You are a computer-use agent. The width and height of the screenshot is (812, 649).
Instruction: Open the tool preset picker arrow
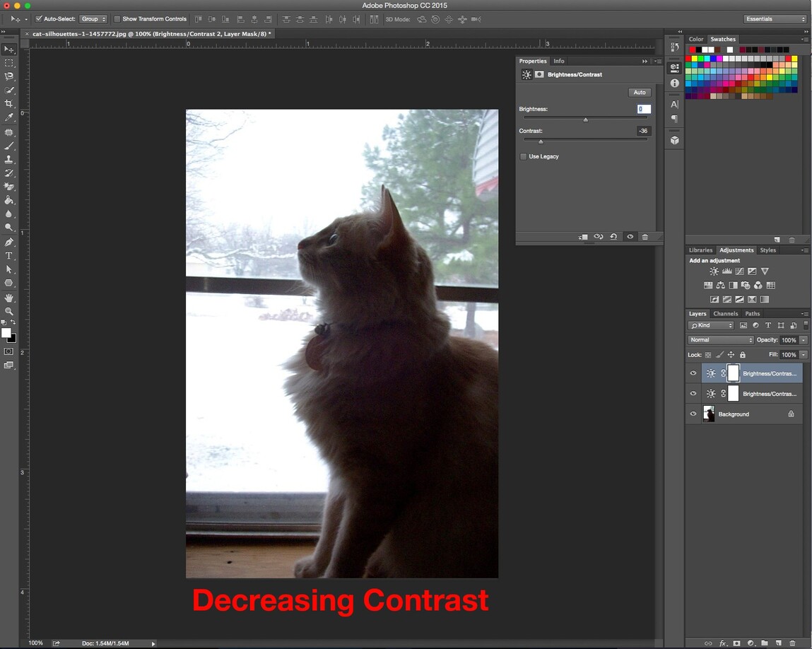click(26, 19)
